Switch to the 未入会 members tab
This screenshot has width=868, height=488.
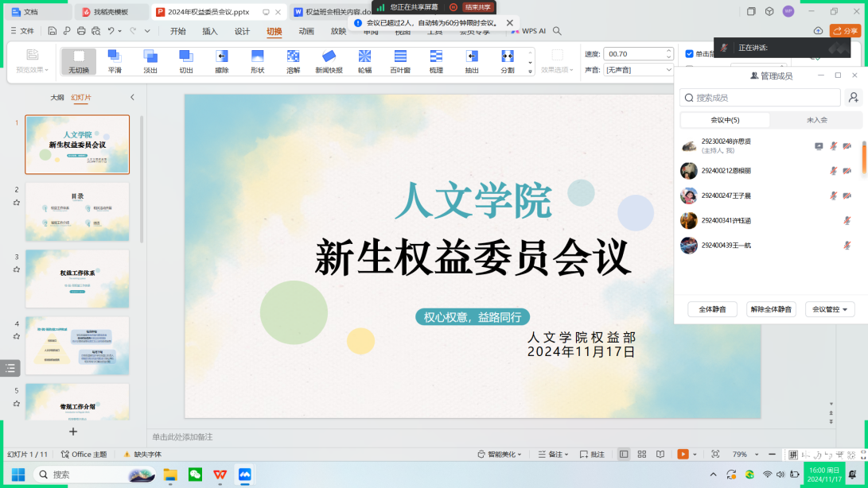pyautogui.click(x=816, y=120)
